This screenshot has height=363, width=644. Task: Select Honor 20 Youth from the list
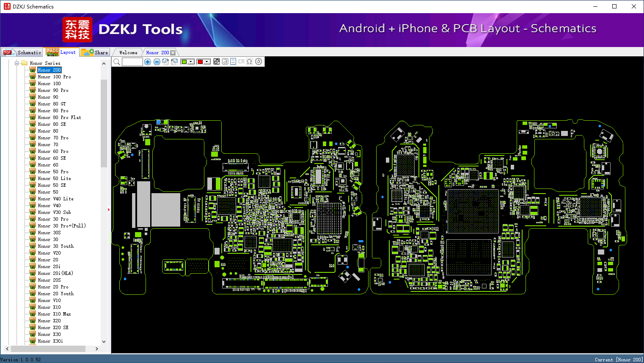click(x=55, y=294)
